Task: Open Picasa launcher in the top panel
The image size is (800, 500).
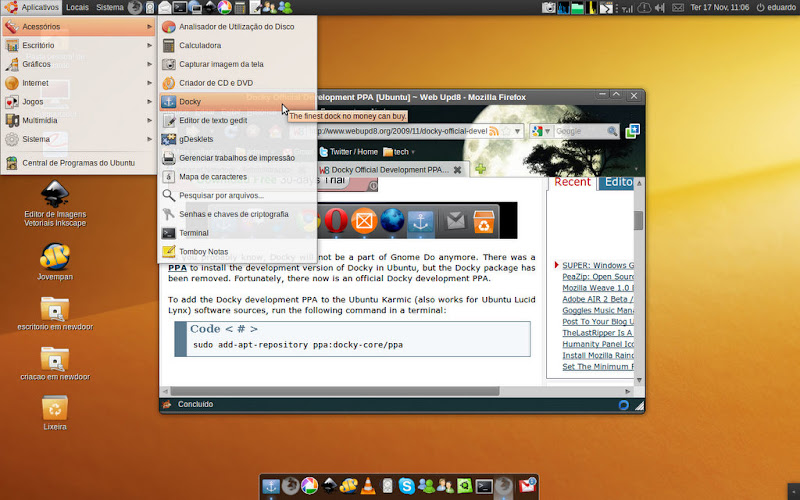Action: point(224,7)
